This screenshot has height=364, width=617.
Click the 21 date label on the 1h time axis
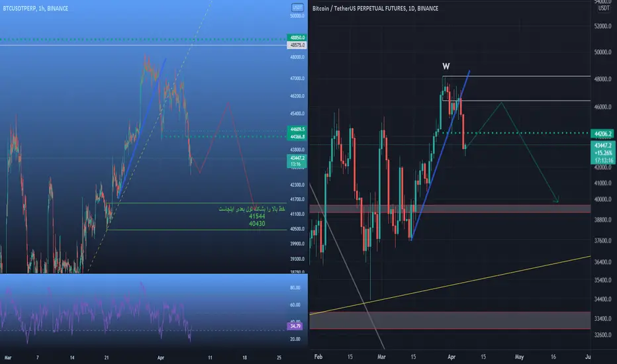click(106, 357)
